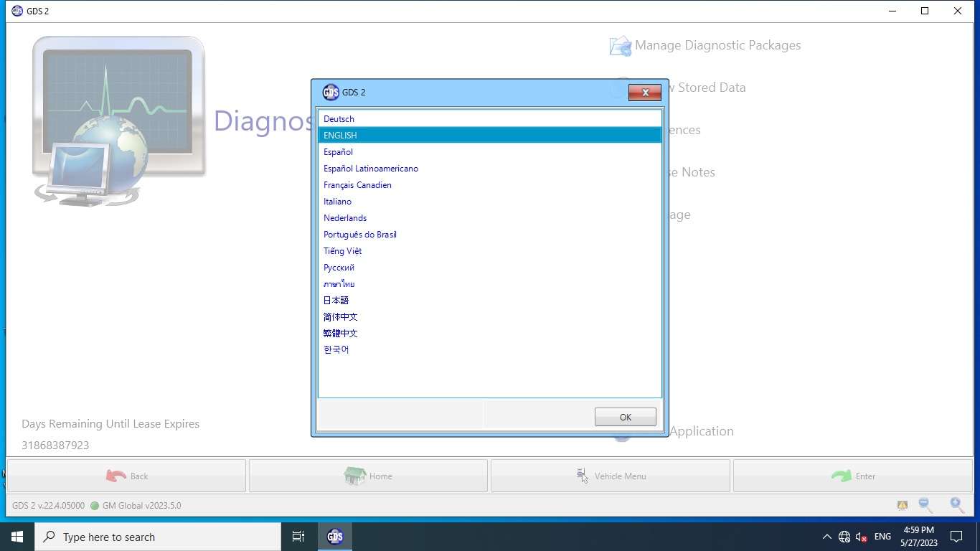Choose Español Latinoamericano language
The width and height of the screenshot is (980, 551).
(371, 169)
